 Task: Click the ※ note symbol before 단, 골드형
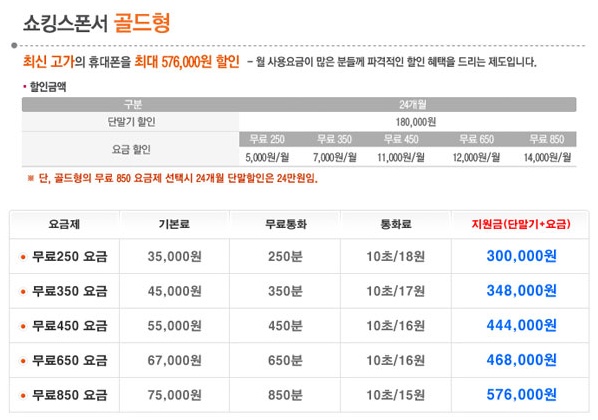31,178
